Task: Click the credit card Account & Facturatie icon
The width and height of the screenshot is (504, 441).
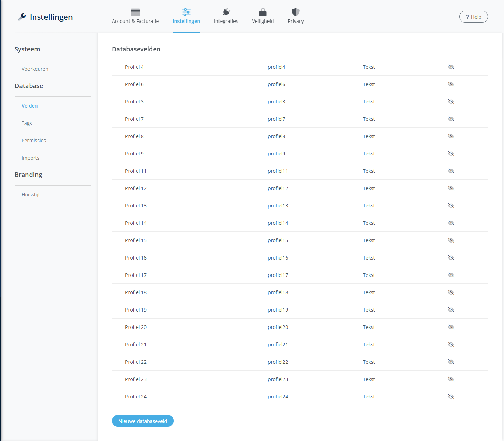Action: click(135, 12)
